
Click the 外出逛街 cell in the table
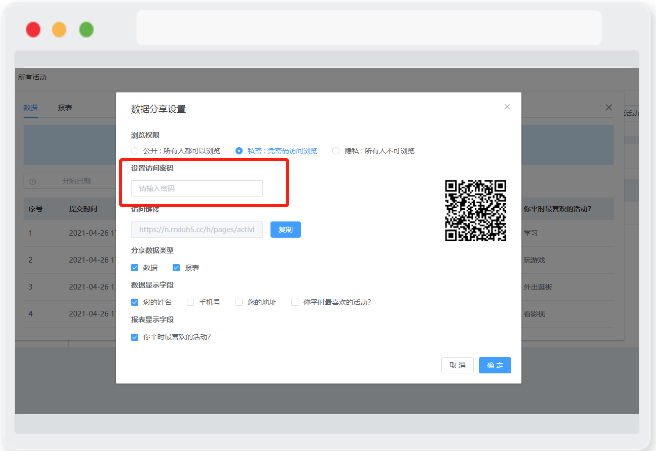[x=538, y=287]
